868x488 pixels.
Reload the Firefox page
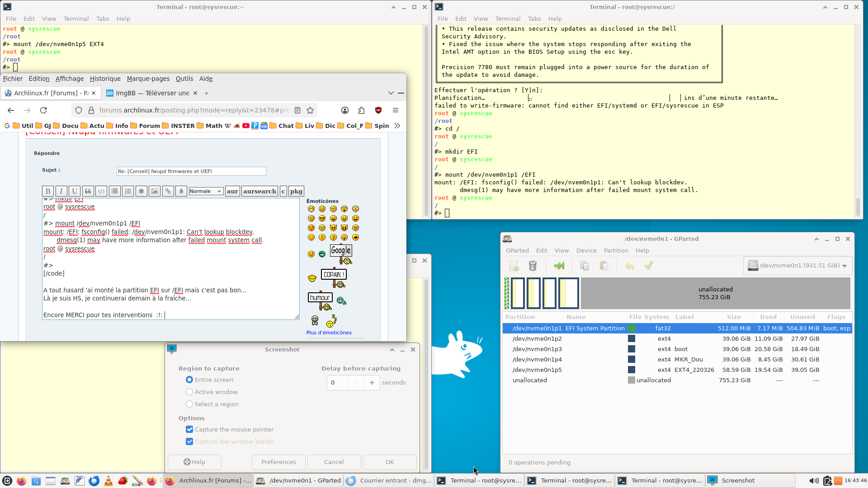[43, 110]
